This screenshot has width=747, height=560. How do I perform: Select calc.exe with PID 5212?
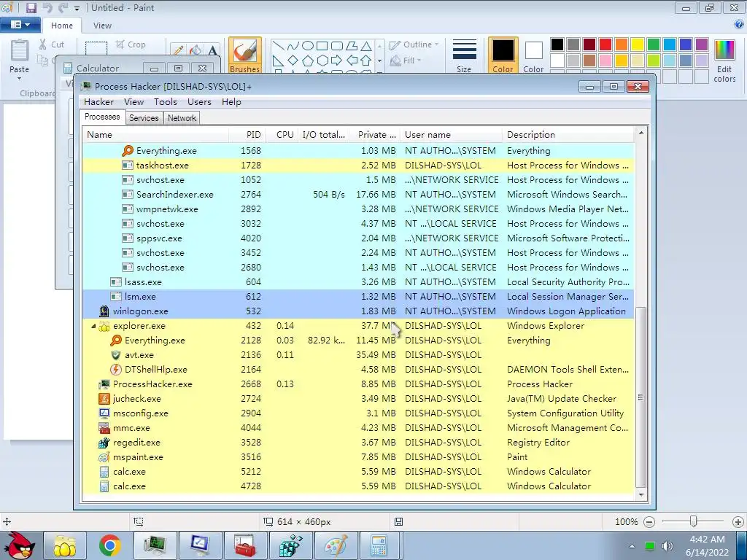click(358, 472)
